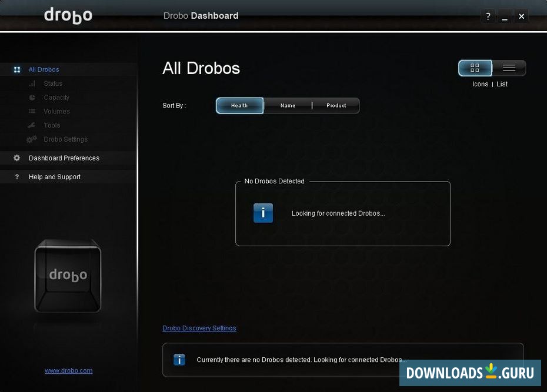Open the Drobo Settings section
Screen dimensions: 547x392
point(66,139)
